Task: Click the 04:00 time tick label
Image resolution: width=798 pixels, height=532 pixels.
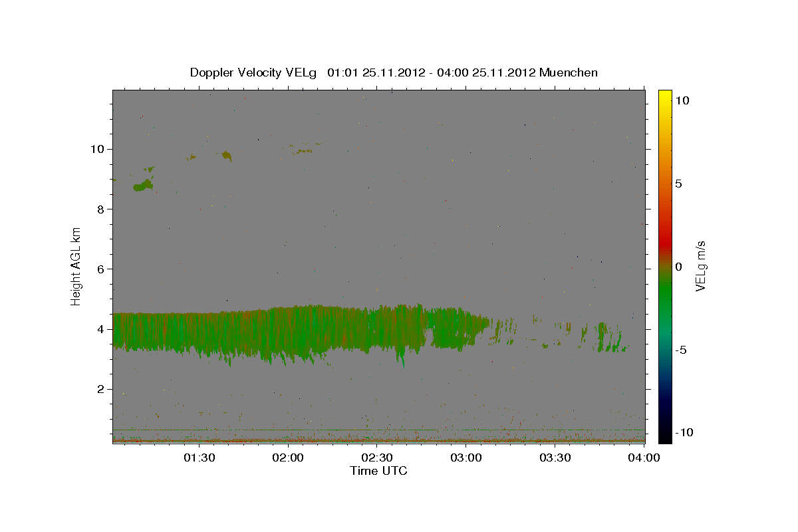Action: [x=644, y=458]
